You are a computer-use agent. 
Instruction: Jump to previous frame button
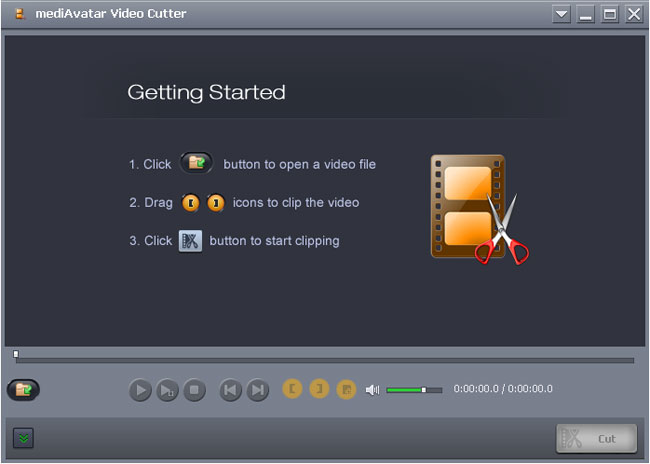tap(230, 390)
